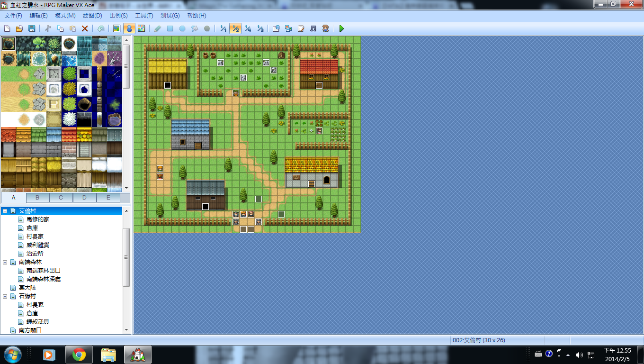The width and height of the screenshot is (644, 364).
Task: Open the 工具(T) menu
Action: (144, 16)
